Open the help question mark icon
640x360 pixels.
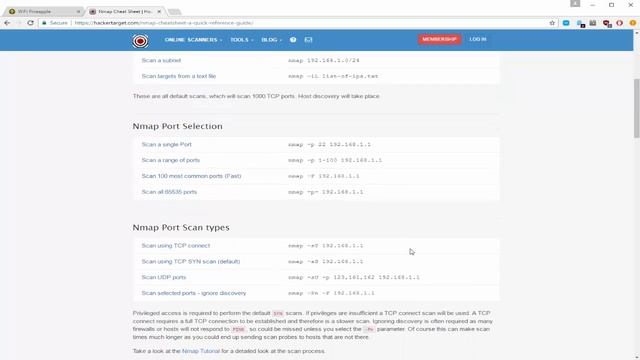pos(293,40)
